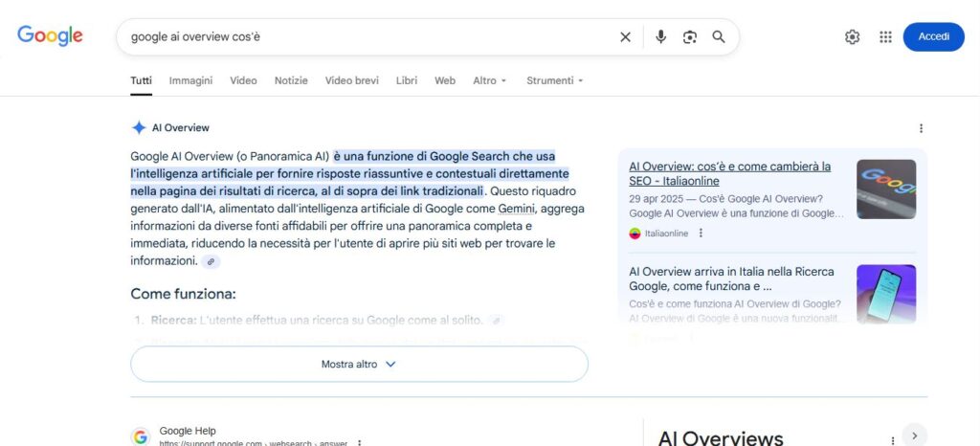This screenshot has width=980, height=446.
Task: Click the blue Accedi sign-in button
Action: click(x=933, y=37)
